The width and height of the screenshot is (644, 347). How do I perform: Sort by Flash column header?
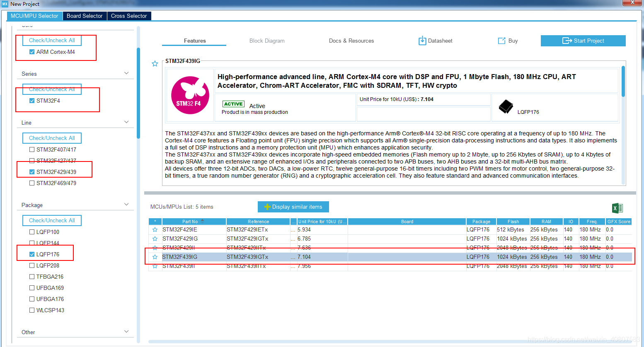pyautogui.click(x=513, y=222)
